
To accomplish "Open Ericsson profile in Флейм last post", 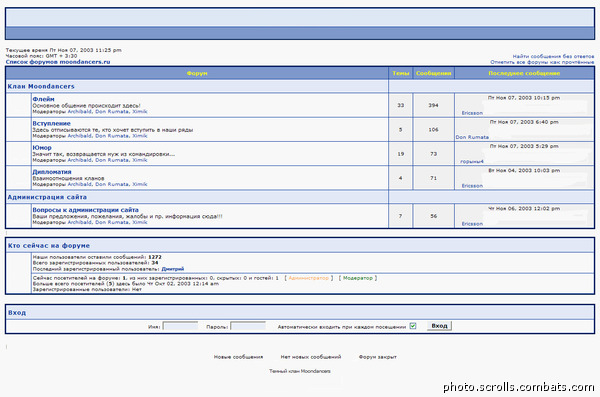I will point(472,113).
